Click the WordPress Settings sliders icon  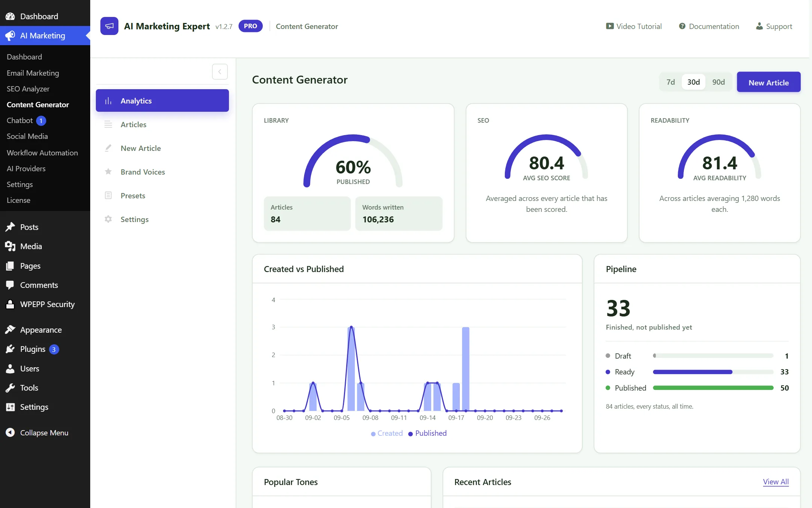point(10,407)
